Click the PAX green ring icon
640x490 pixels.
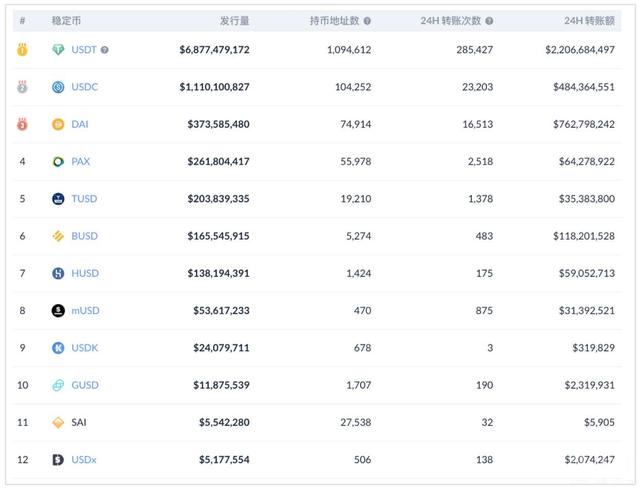coord(58,162)
